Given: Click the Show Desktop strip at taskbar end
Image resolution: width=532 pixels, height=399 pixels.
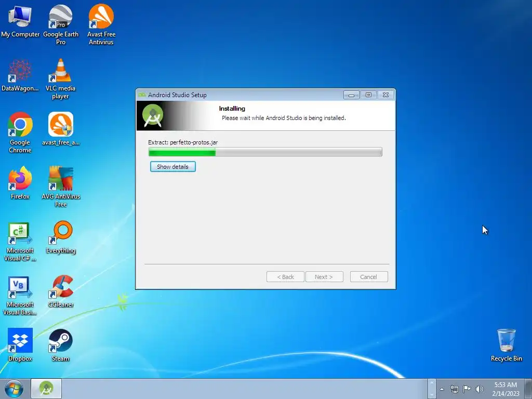Looking at the screenshot, I should [528, 389].
